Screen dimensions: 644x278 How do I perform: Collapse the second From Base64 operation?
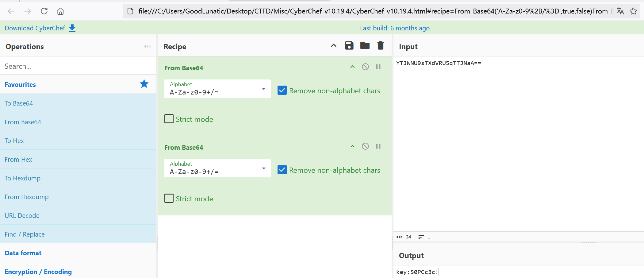352,146
